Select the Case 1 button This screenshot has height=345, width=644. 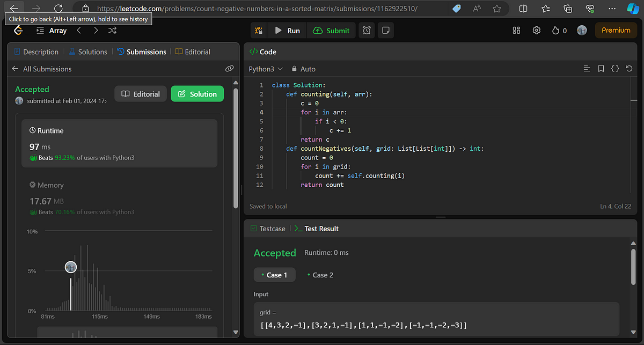tap(274, 275)
